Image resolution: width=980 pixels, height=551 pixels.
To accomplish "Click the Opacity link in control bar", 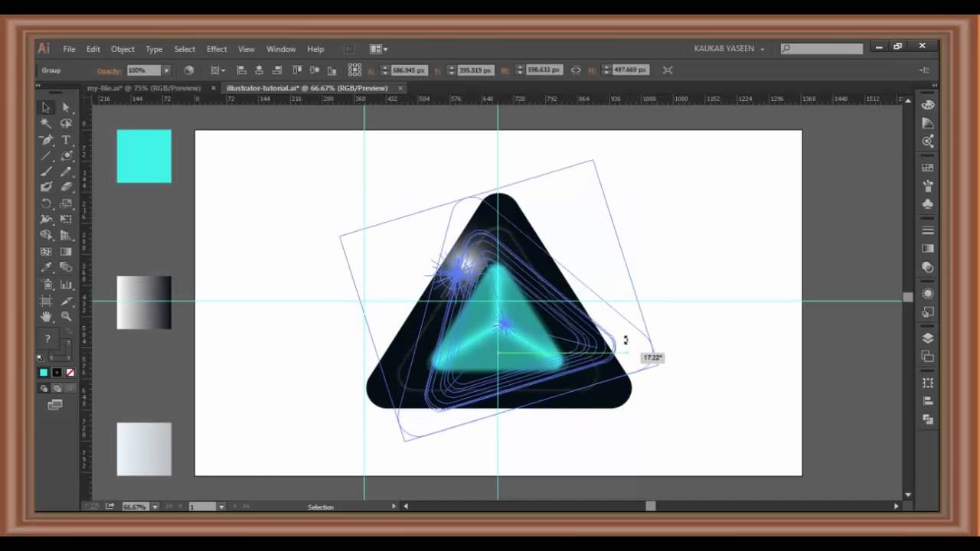I will click(x=109, y=70).
